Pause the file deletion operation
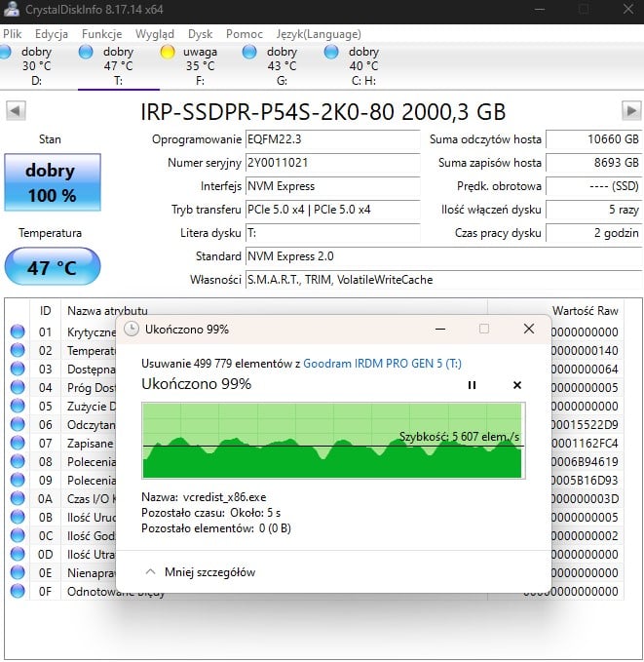 click(x=472, y=385)
